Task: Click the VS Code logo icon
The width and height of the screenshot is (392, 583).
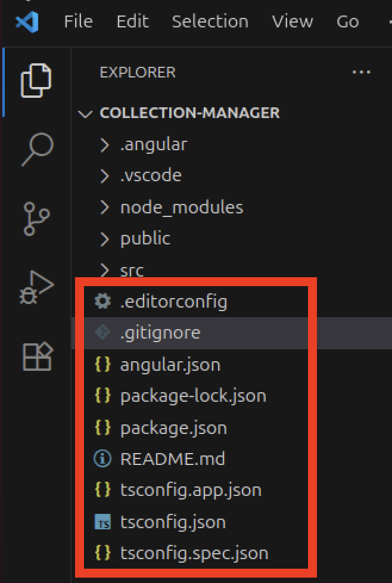Action: click(27, 22)
